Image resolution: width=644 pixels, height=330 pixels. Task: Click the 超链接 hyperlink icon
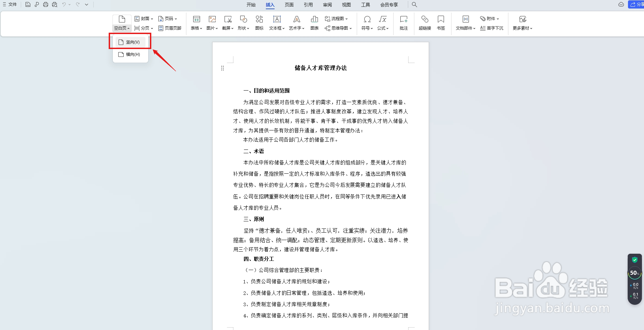[x=425, y=19]
